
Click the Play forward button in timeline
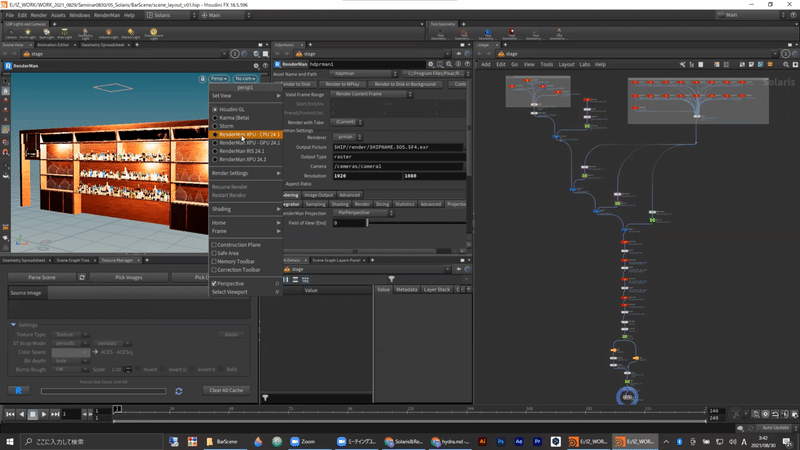pos(43,414)
